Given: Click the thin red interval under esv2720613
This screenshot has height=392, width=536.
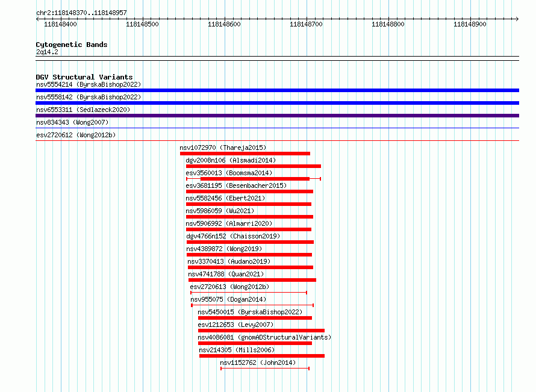Looking at the screenshot, I should pos(249,293).
